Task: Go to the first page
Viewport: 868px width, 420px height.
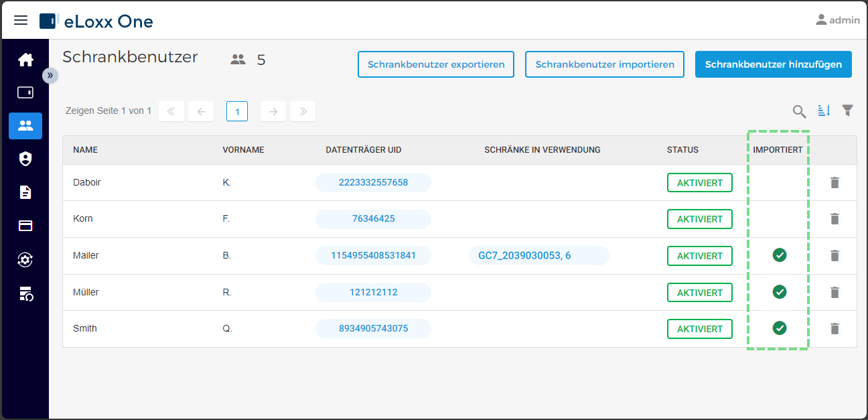Action: (x=171, y=111)
